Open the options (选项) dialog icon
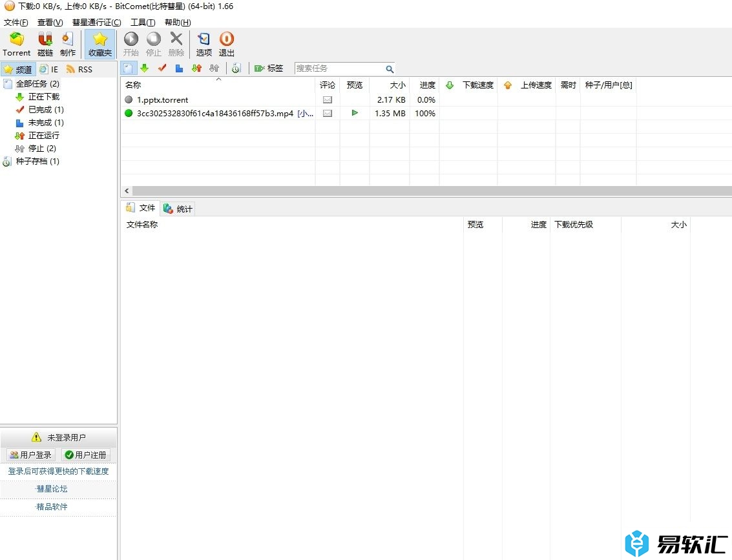 click(x=204, y=45)
